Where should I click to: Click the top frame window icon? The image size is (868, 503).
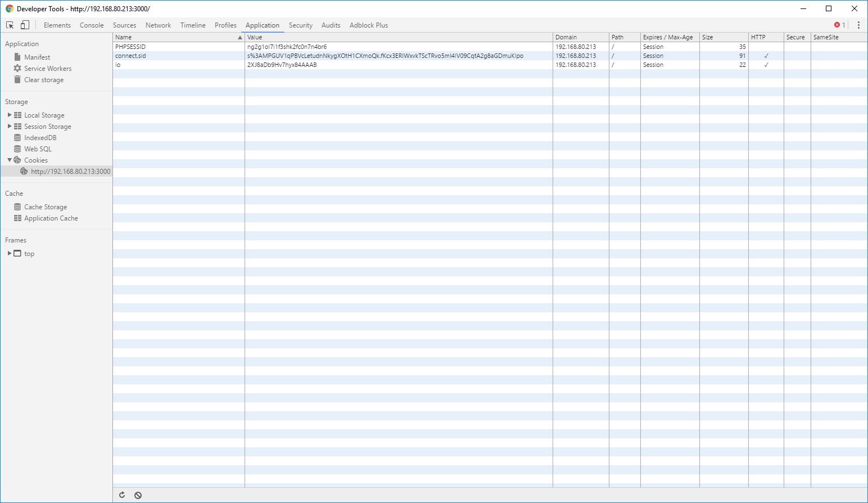[17, 253]
